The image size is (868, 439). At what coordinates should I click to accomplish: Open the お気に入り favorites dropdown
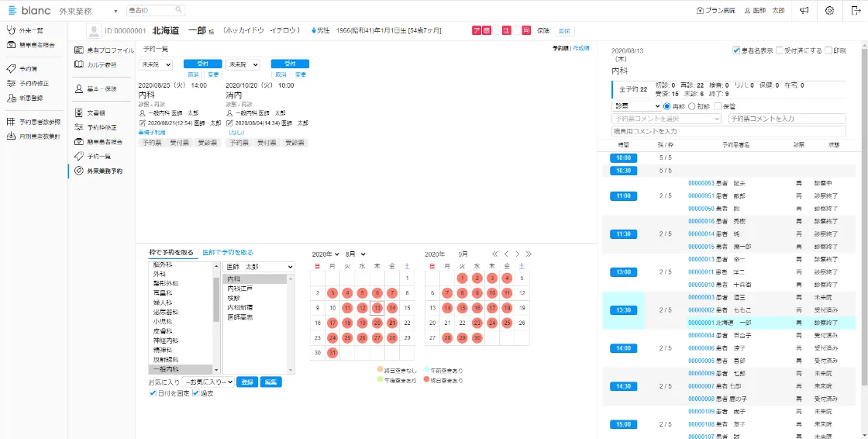(x=208, y=382)
